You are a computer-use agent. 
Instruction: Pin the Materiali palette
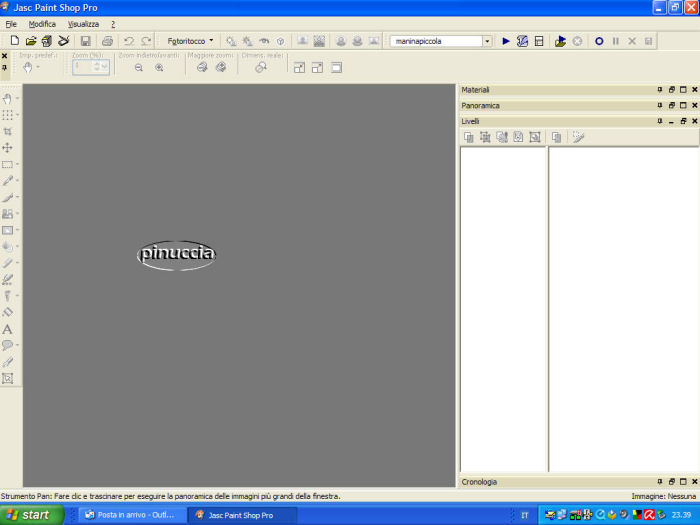click(x=660, y=90)
